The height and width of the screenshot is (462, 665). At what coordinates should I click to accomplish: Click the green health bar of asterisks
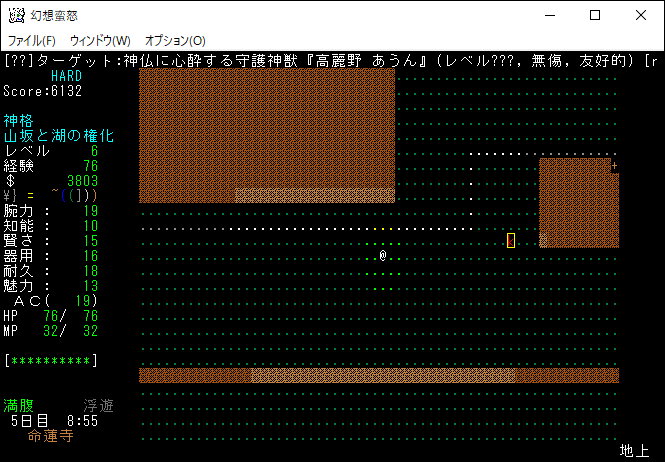point(50,360)
